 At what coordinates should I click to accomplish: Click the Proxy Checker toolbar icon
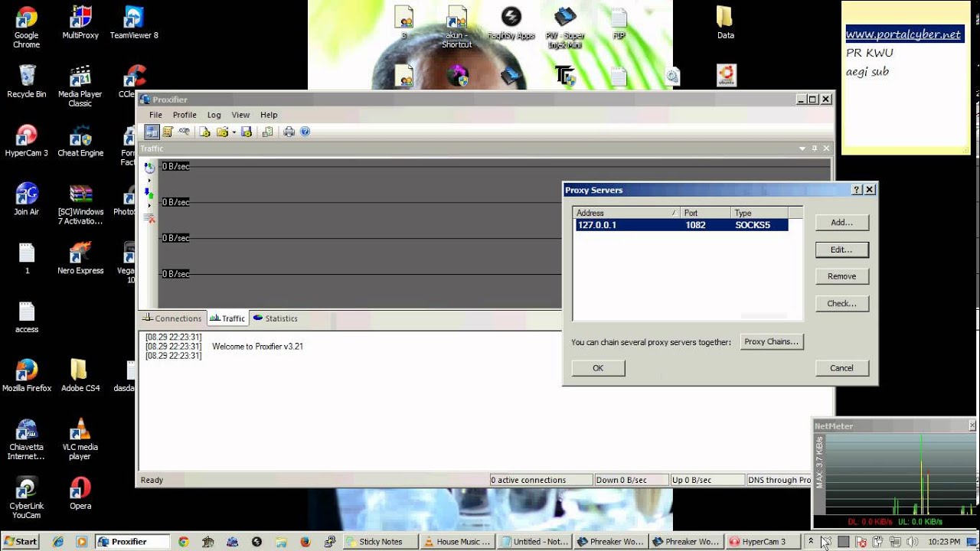[267, 132]
